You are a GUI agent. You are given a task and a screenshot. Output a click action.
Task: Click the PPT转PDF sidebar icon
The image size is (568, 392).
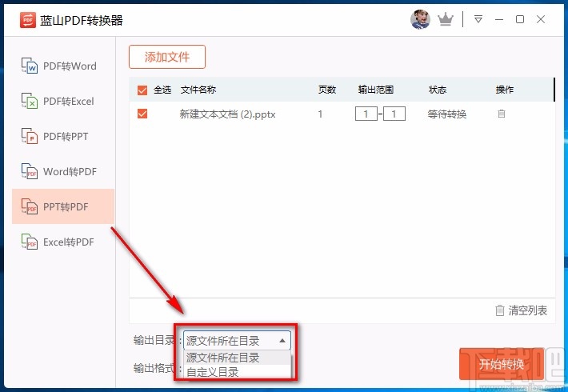tap(30, 206)
